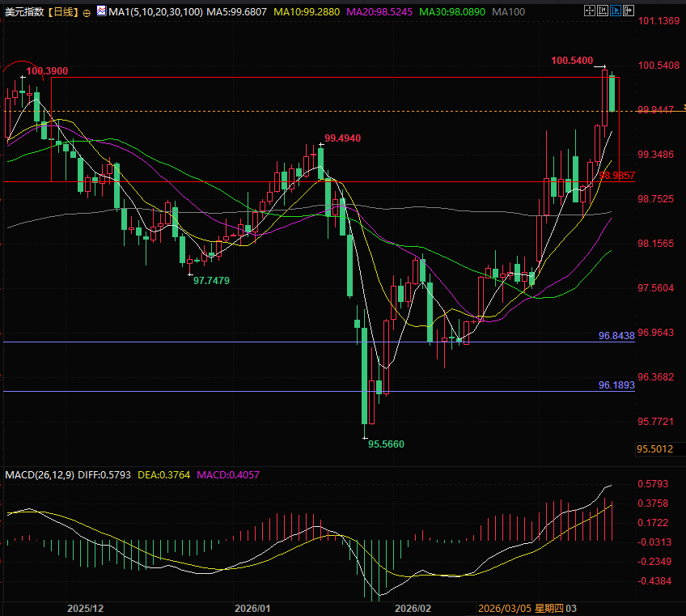Click the axis skip-to-start icon
Image resolution: width=686 pixels, height=616 pixels.
pyautogui.click(x=603, y=11)
